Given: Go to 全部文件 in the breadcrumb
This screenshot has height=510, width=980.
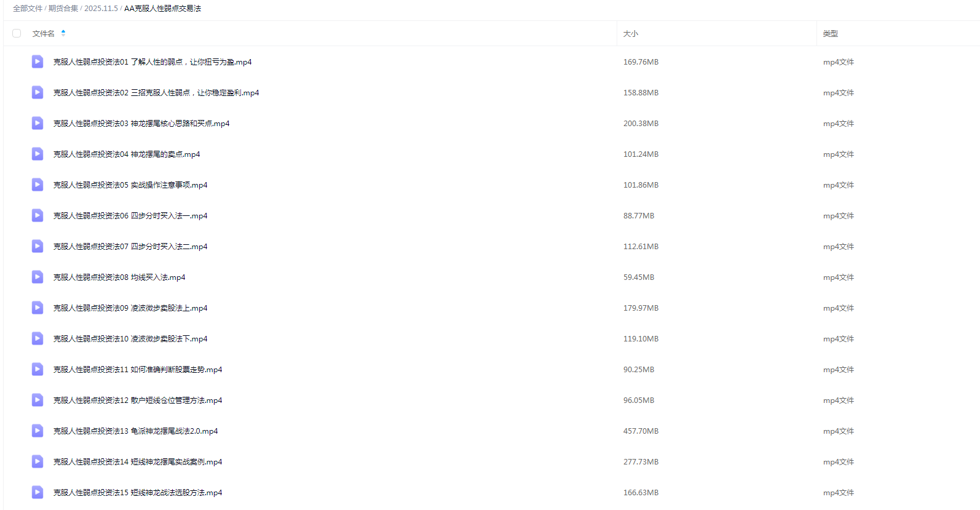Looking at the screenshot, I should point(28,9).
